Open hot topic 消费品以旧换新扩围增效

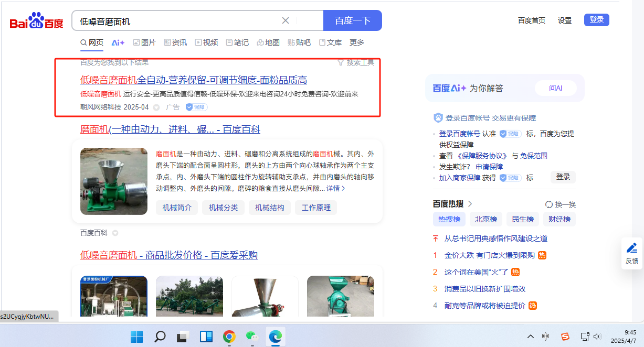485,289
